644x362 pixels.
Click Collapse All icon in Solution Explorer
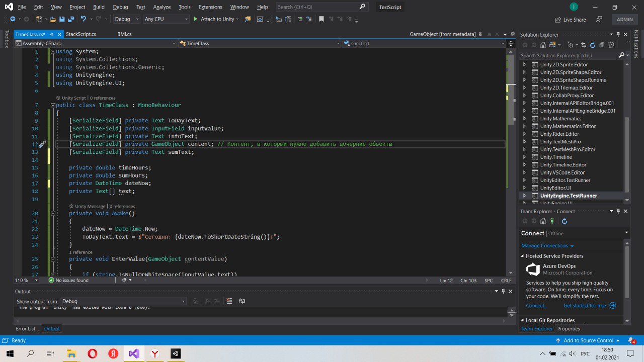601,45
